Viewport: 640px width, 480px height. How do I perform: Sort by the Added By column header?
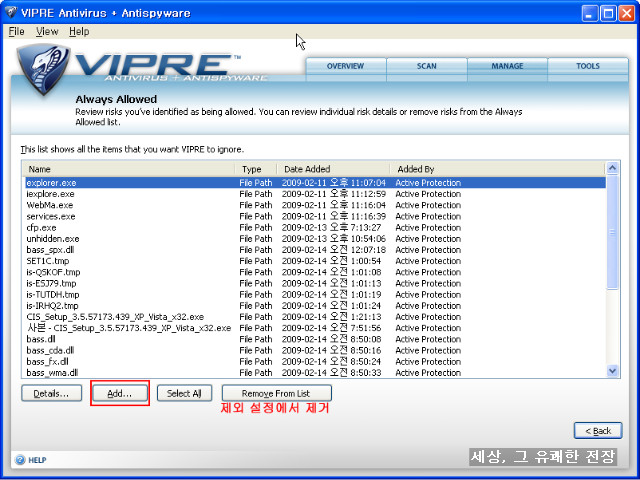point(498,169)
